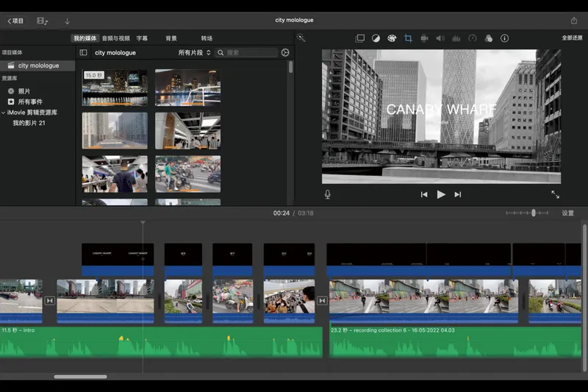Screen dimensions: 588x392
Task: Toggle the media library sidebar
Action: (x=83, y=53)
